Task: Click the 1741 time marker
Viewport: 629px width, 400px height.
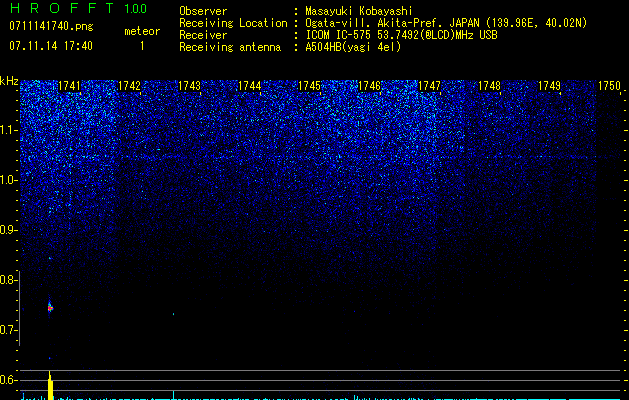Action: pyautogui.click(x=69, y=86)
